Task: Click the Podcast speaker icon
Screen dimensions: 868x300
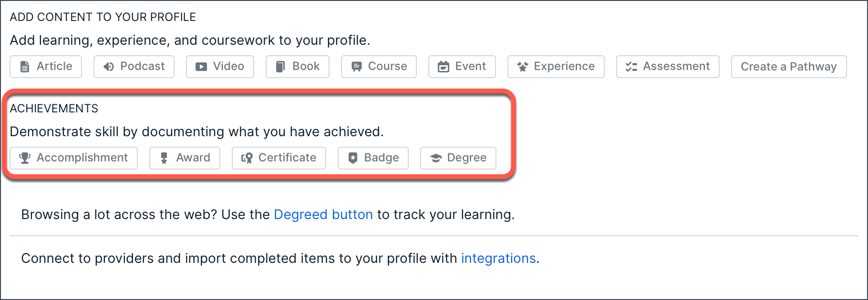Action: 109,67
